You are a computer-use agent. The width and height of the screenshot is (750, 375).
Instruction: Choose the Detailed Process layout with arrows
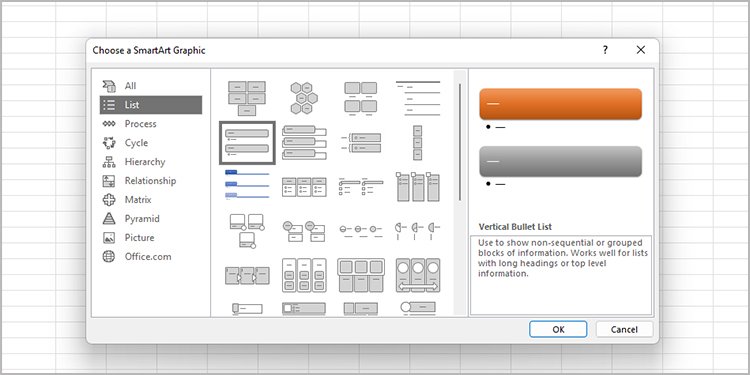pos(247,276)
